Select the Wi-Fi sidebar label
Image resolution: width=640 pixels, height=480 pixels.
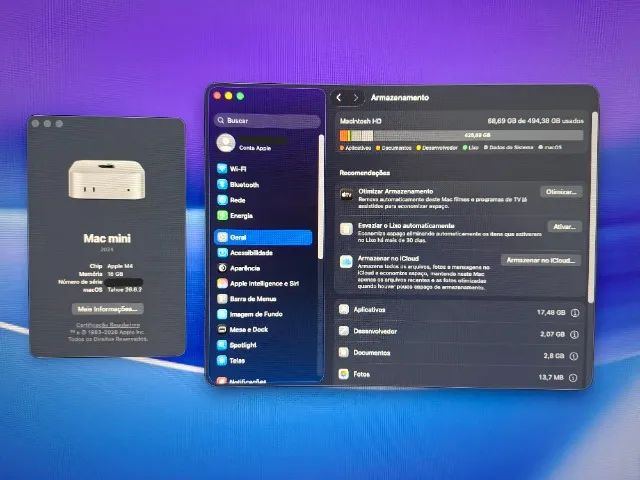point(238,169)
